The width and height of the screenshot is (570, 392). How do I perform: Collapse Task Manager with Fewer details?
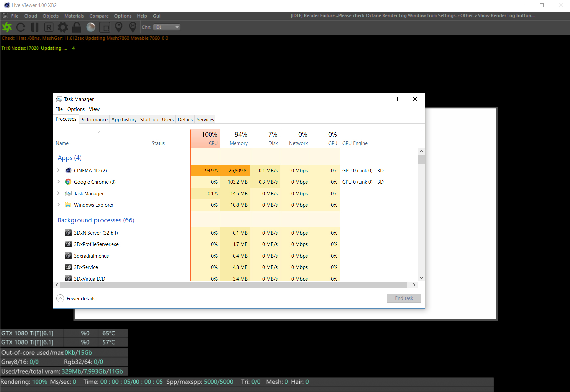[x=76, y=298]
